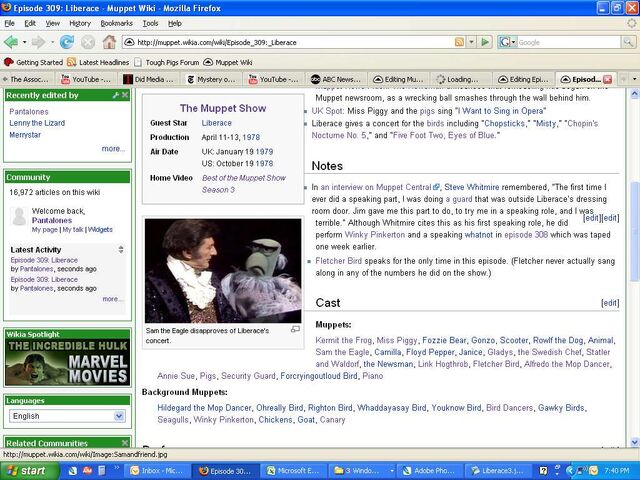Reload the page with the Refresh icon
The width and height of the screenshot is (640, 480).
[67, 42]
